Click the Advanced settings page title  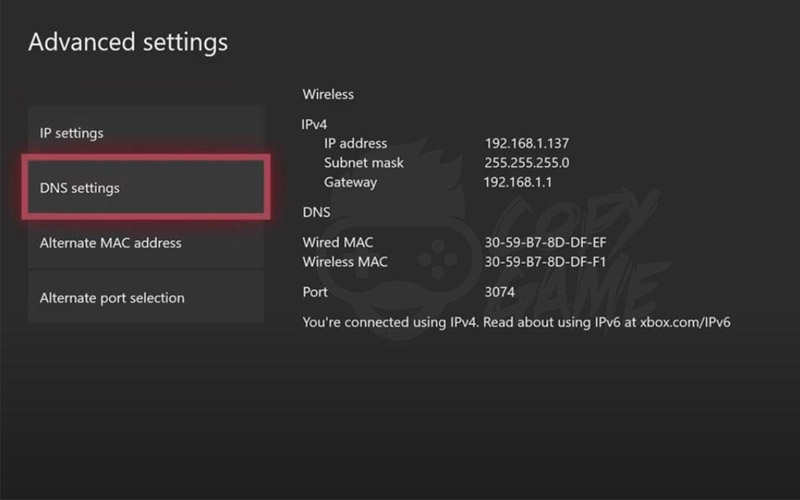pyautogui.click(x=128, y=42)
